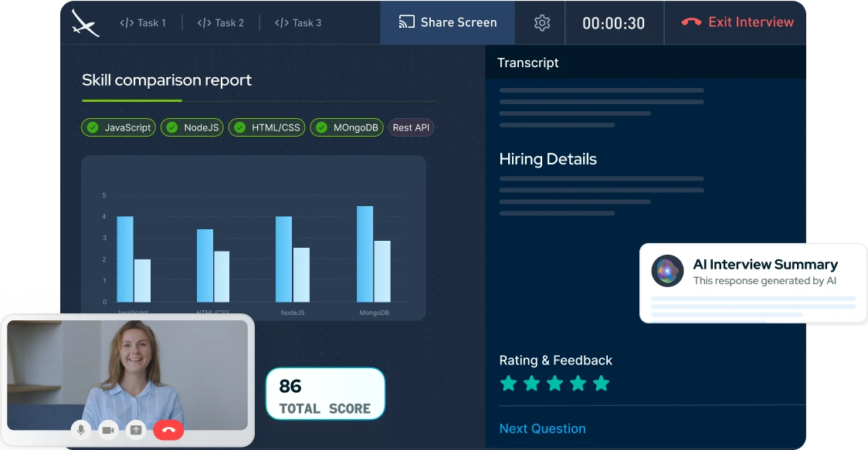Select the unchecked Rest API skill chip
Viewport: 868px width, 450px height.
coord(411,127)
